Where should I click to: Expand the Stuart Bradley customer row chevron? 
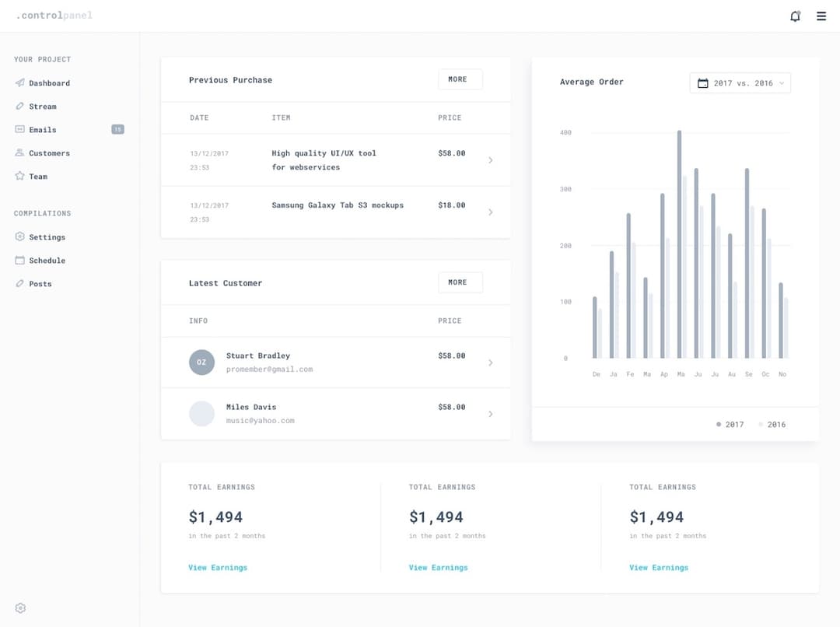490,362
